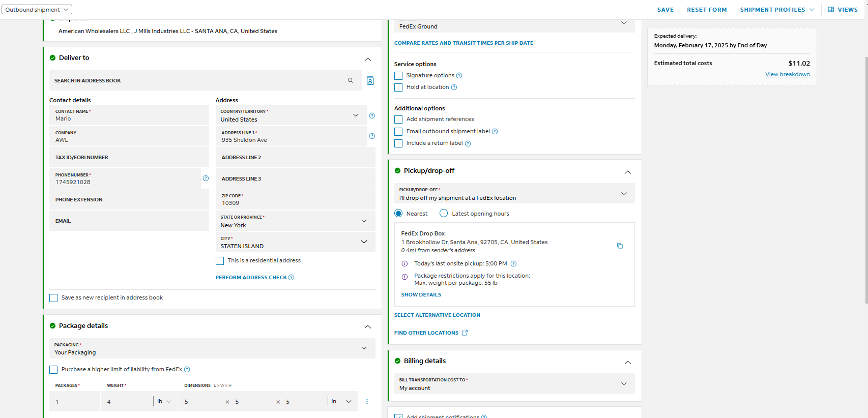Collapse the Pickup/drop-off section

click(628, 172)
